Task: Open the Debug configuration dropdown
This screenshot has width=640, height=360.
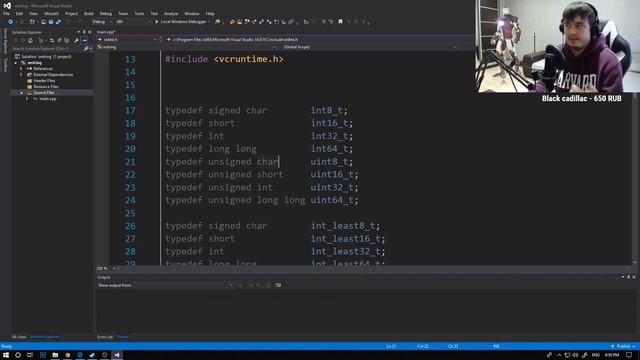Action: coord(101,22)
